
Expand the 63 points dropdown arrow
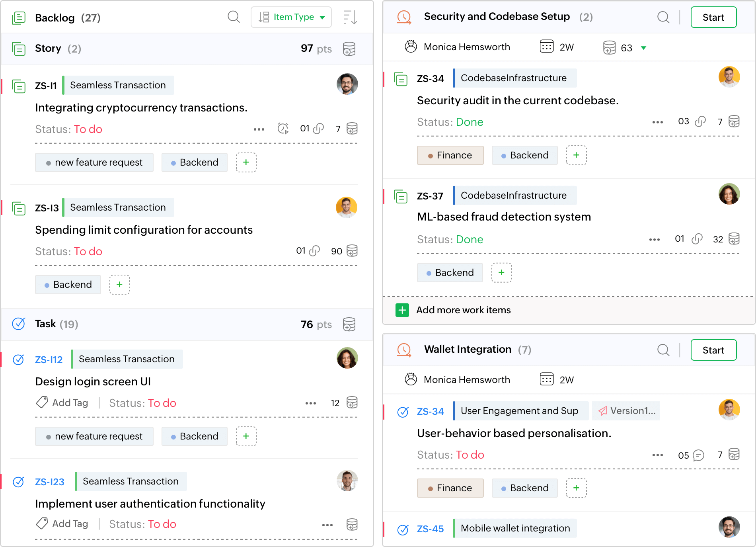[643, 48]
